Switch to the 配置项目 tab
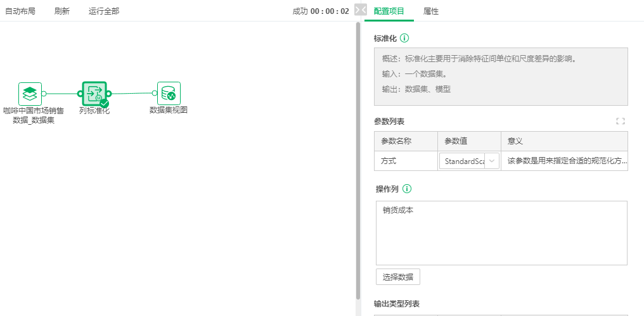644x316 pixels. point(389,11)
